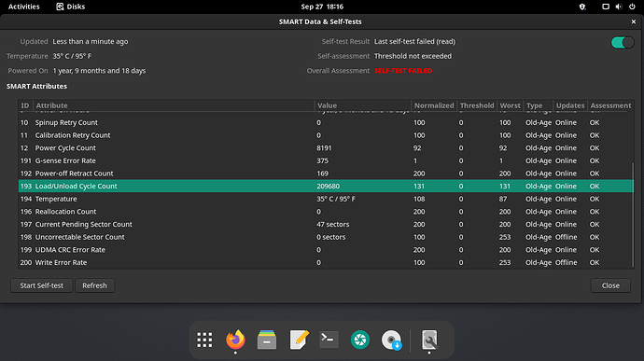The width and height of the screenshot is (644, 361).
Task: Click the Value column header
Action: coord(363,105)
